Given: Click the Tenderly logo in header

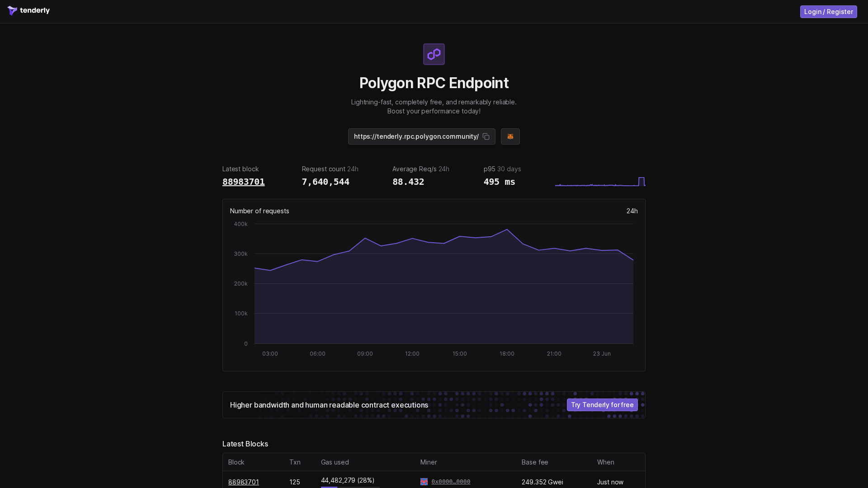Looking at the screenshot, I should click(x=28, y=10).
